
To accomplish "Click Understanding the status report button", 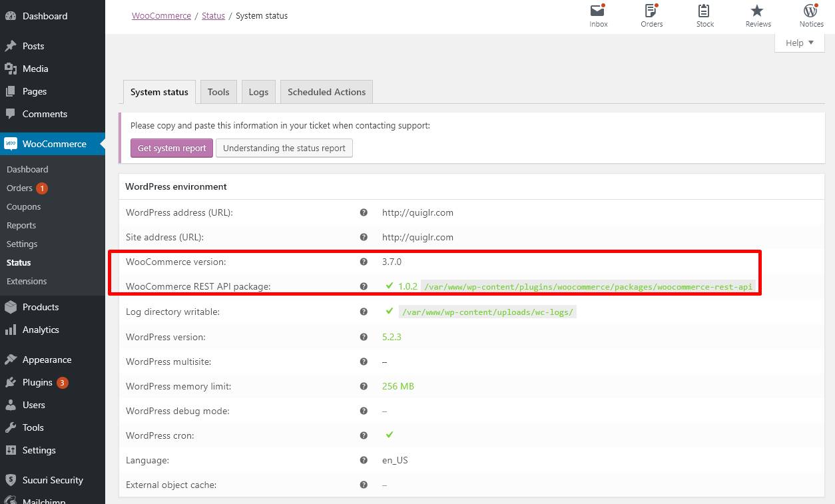I will tap(284, 148).
